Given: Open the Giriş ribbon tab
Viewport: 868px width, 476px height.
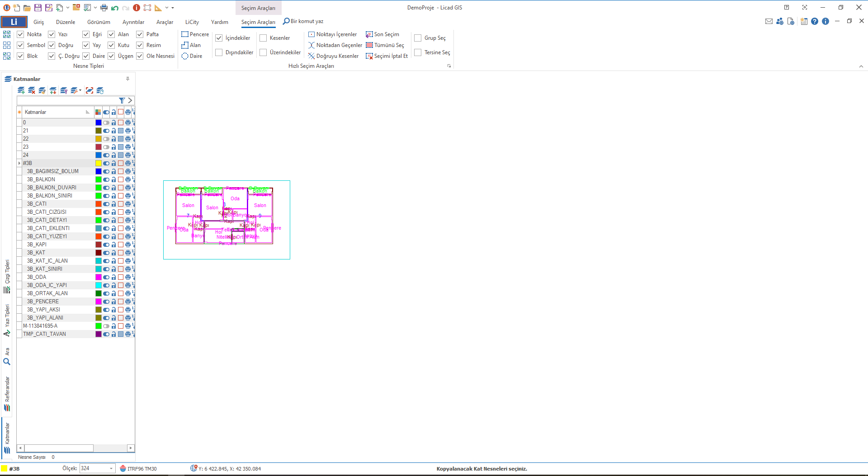Looking at the screenshot, I should 39,22.
